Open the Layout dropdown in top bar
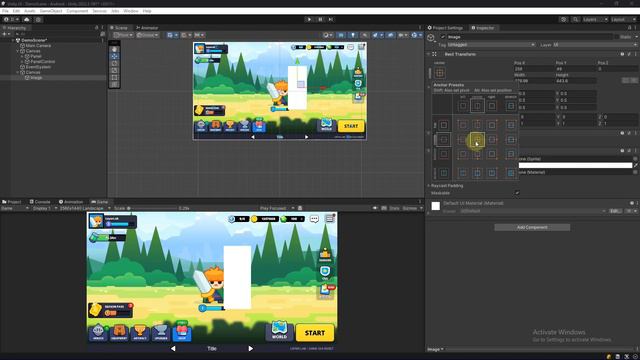 (x=623, y=19)
